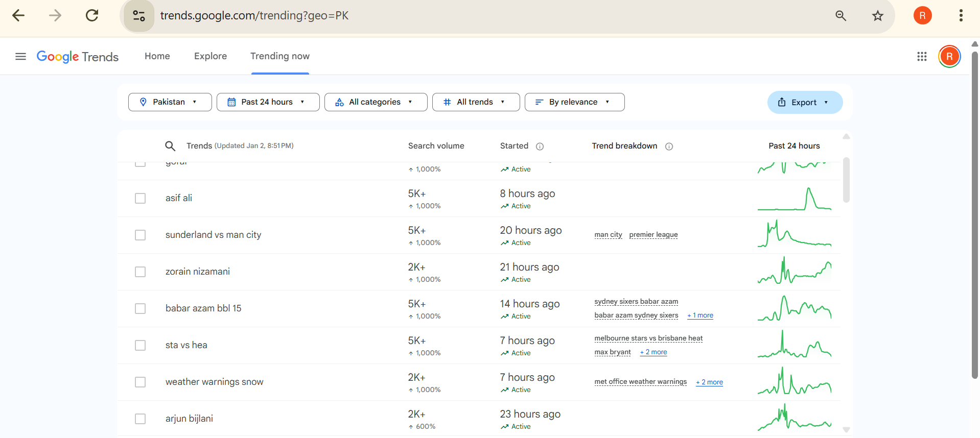This screenshot has height=438, width=980.
Task: Click the trends list scrollbar thumb
Action: pyautogui.click(x=846, y=180)
